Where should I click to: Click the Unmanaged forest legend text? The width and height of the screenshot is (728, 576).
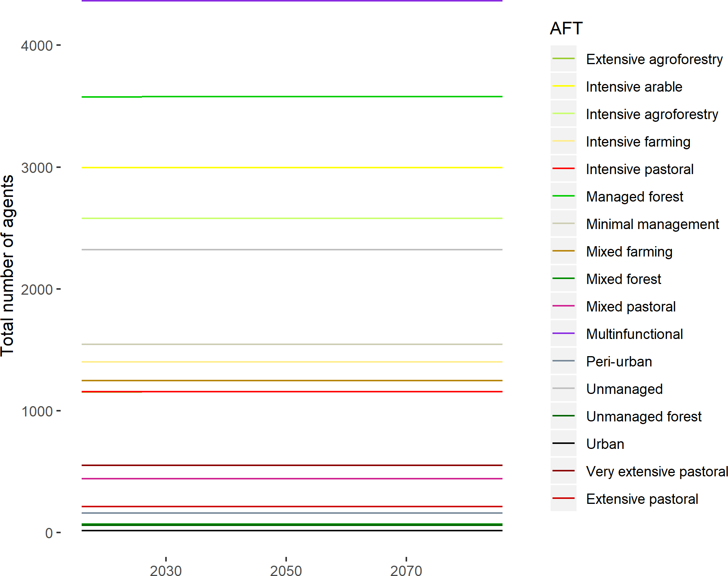point(644,417)
